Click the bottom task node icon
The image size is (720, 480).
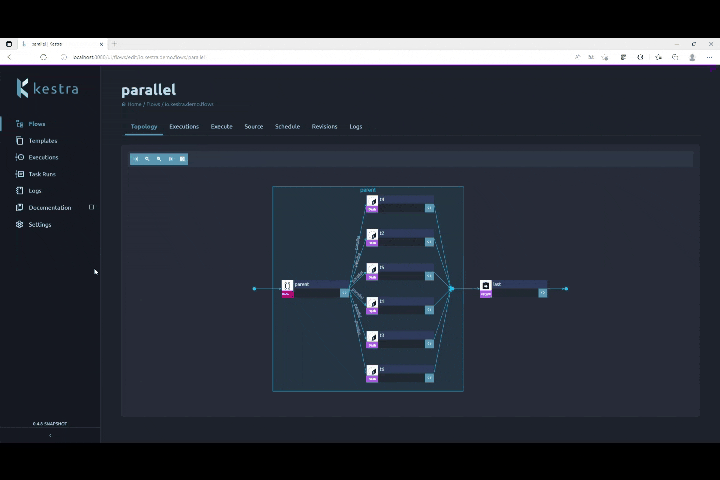click(x=372, y=371)
